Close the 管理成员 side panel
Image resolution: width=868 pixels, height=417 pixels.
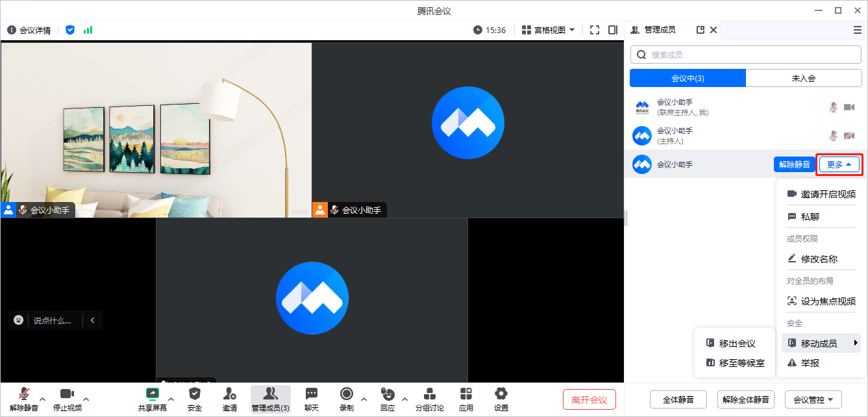713,30
